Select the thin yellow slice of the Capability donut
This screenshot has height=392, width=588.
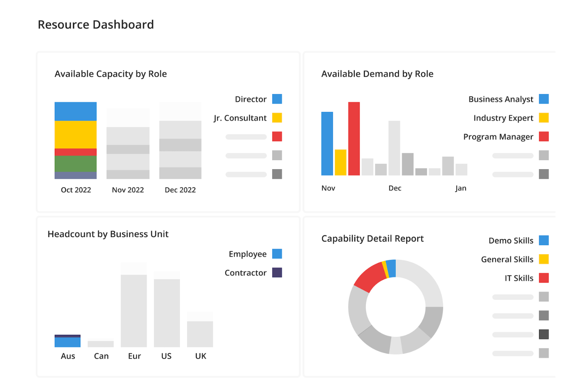tap(385, 270)
